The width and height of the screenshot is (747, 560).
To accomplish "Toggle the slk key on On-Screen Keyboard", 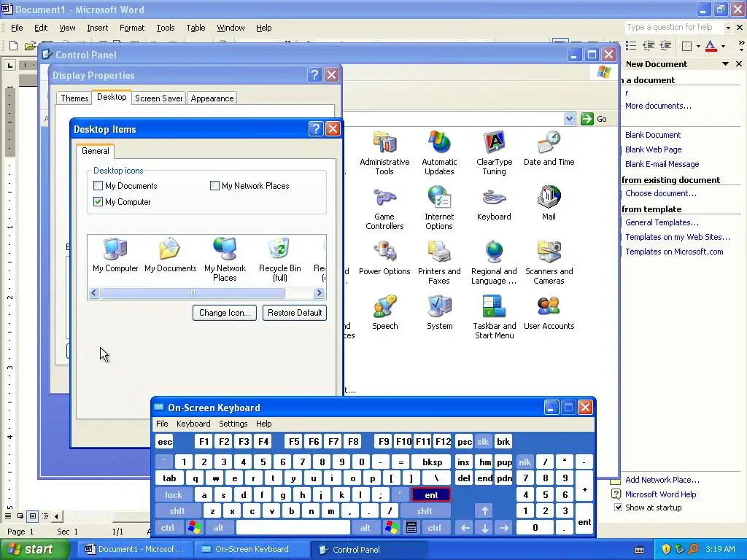I will pyautogui.click(x=483, y=442).
